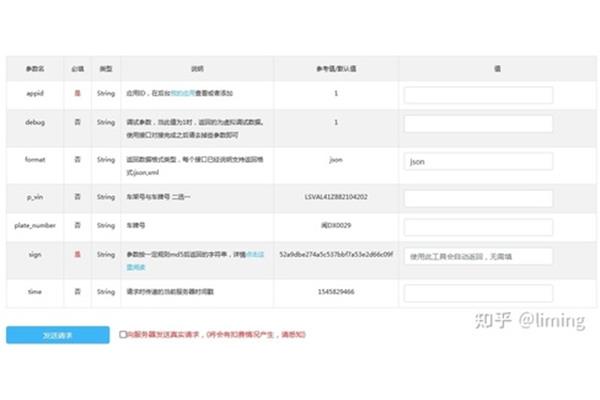The height and width of the screenshot is (400, 600).
Task: Click the description text in time row
Action: [170, 292]
